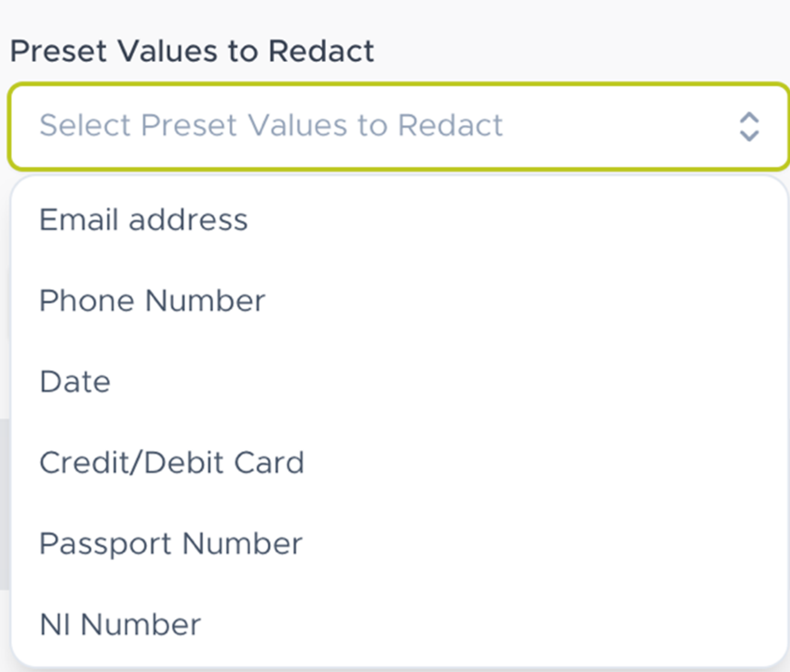Viewport: 790px width, 672px height.
Task: Redact email addresses via the dropdown entry
Action: point(143,220)
